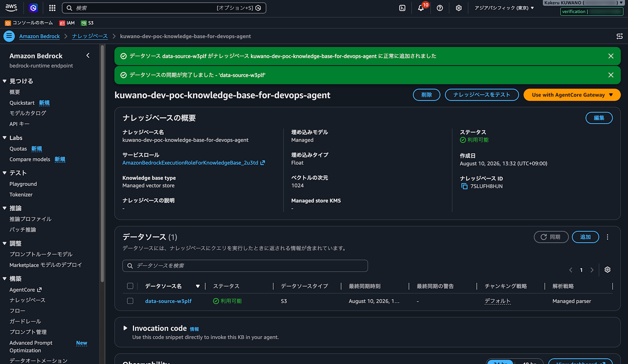Open Quickstart in the sidebar
The image size is (628, 364).
[x=22, y=103]
